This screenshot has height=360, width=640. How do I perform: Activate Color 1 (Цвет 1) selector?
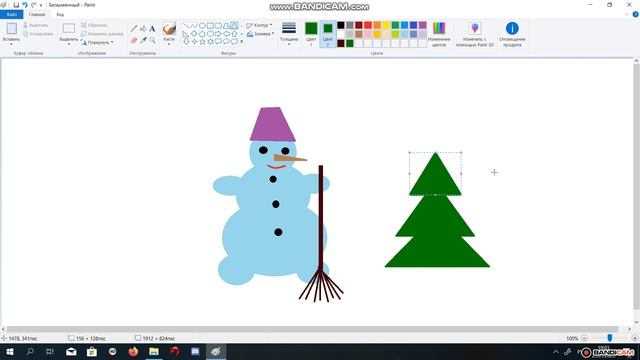pos(311,34)
